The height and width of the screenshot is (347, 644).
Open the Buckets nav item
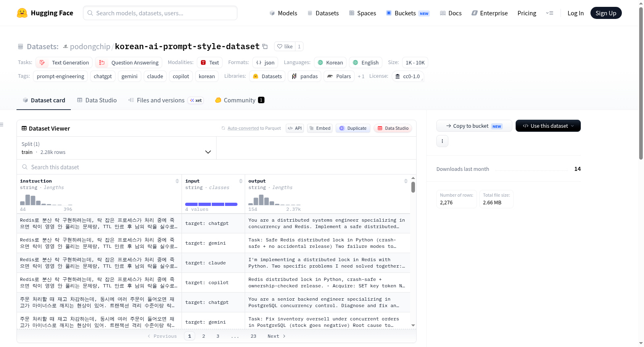tap(408, 13)
